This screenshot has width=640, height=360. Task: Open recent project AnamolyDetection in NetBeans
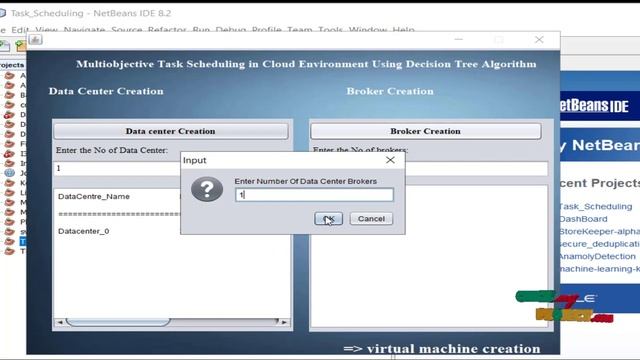[598, 256]
